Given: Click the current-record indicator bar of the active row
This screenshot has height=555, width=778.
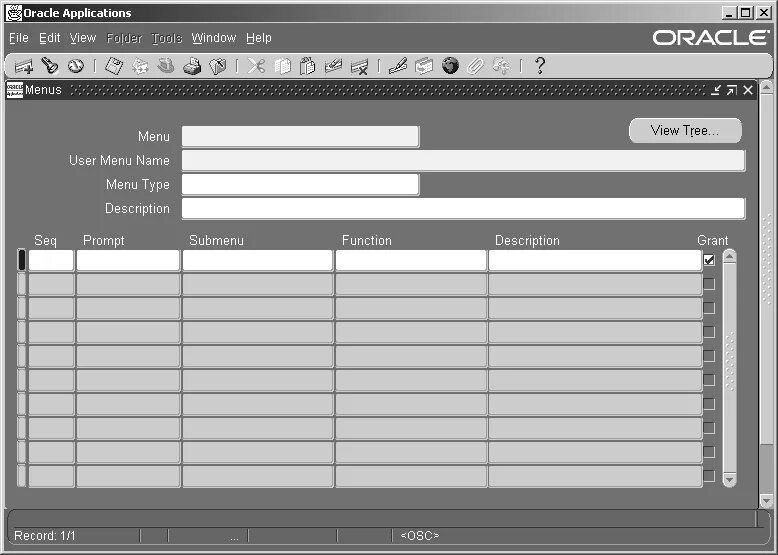Looking at the screenshot, I should [21, 260].
